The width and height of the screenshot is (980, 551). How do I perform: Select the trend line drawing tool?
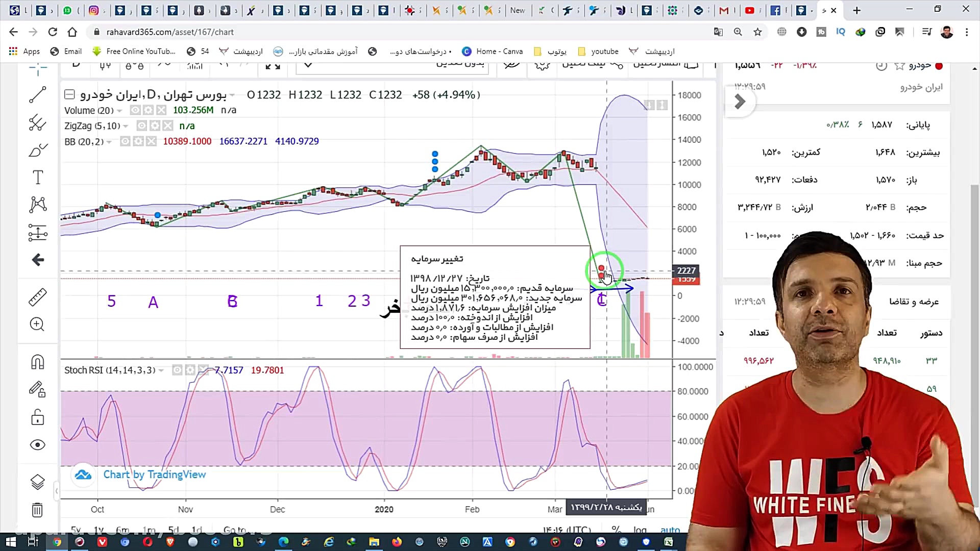pos(37,95)
